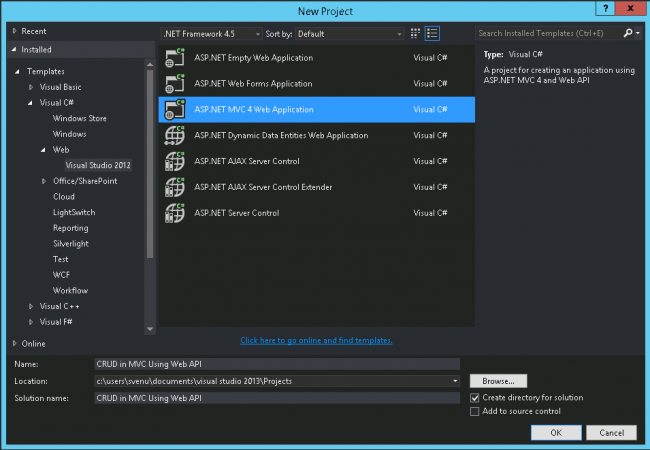Select ASP.NET AJAX Server Control Extender text
Viewport: 650px width, 450px height.
click(263, 187)
